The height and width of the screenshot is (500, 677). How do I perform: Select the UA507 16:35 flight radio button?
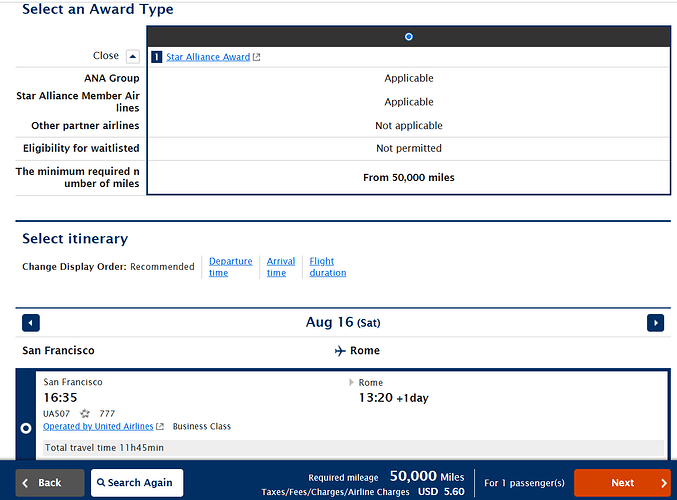tap(26, 428)
